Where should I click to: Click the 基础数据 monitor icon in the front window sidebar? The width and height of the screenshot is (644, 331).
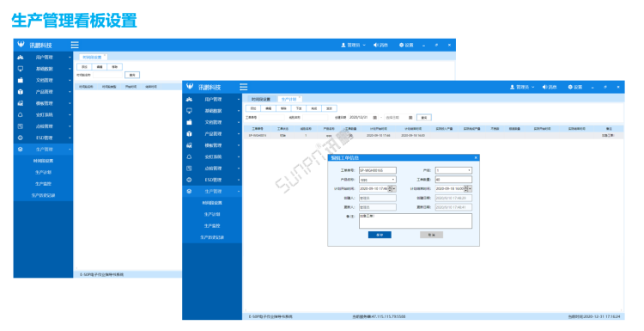point(190,111)
